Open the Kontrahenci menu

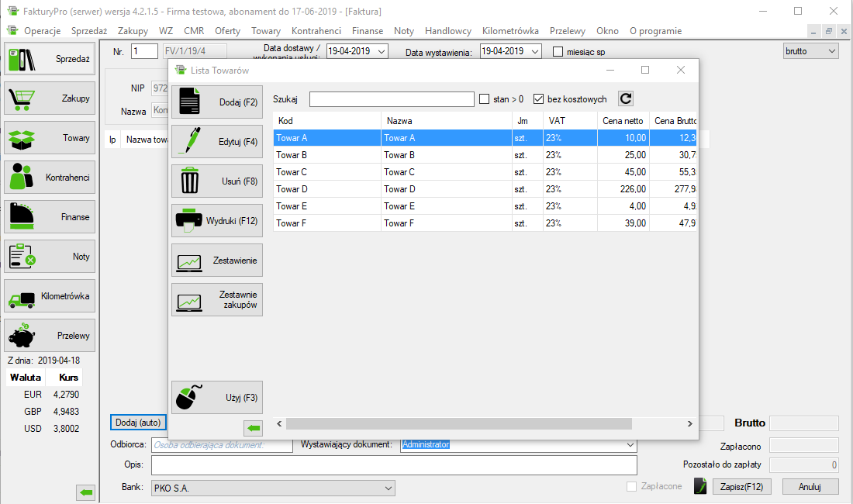316,31
